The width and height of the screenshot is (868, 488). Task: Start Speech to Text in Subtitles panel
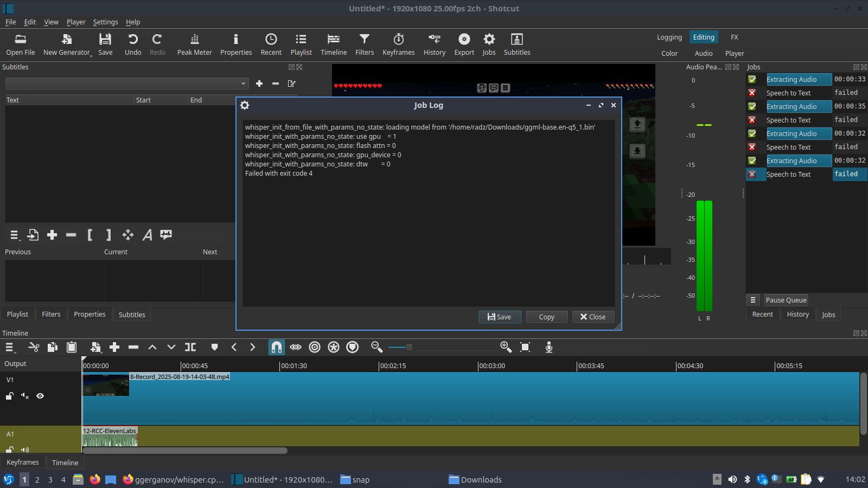(x=165, y=235)
